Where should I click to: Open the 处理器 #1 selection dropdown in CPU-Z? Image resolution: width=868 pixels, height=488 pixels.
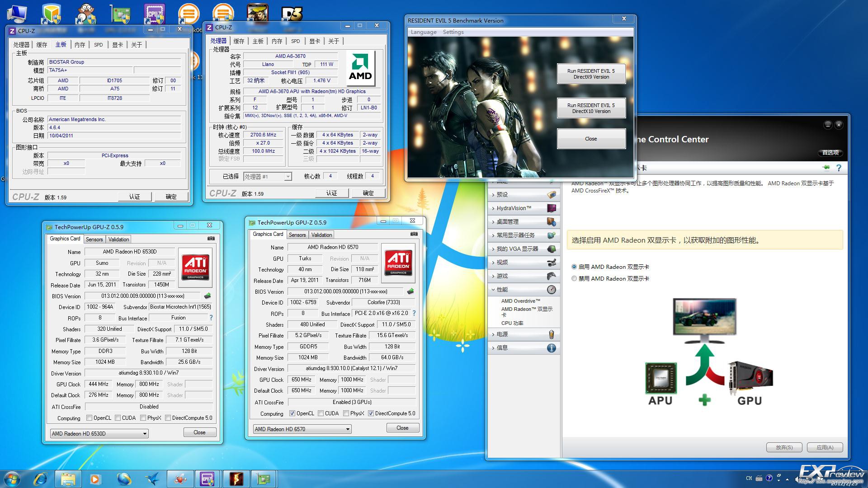coord(268,177)
